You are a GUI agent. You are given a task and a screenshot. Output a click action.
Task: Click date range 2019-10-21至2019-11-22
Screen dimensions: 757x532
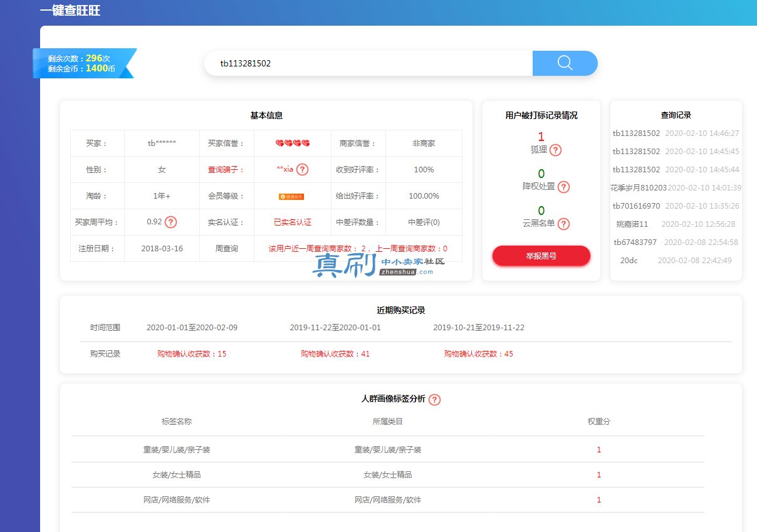479,328
